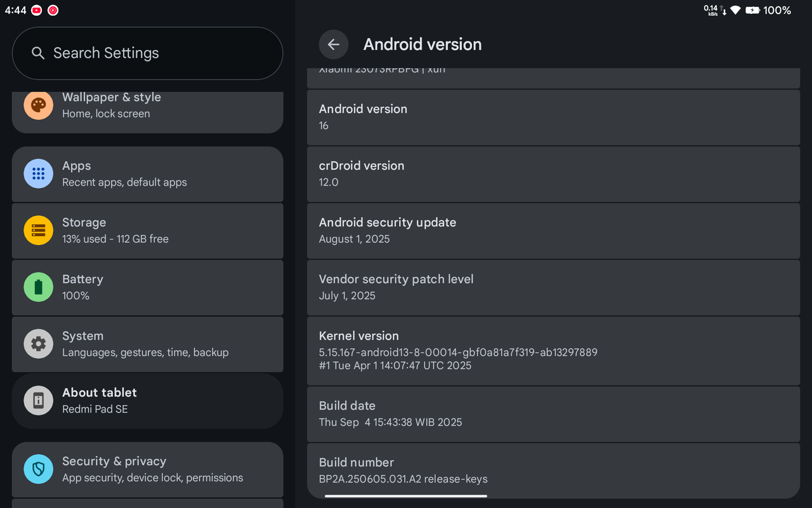The width and height of the screenshot is (812, 508).
Task: Tap the green Battery icon
Action: click(x=38, y=287)
